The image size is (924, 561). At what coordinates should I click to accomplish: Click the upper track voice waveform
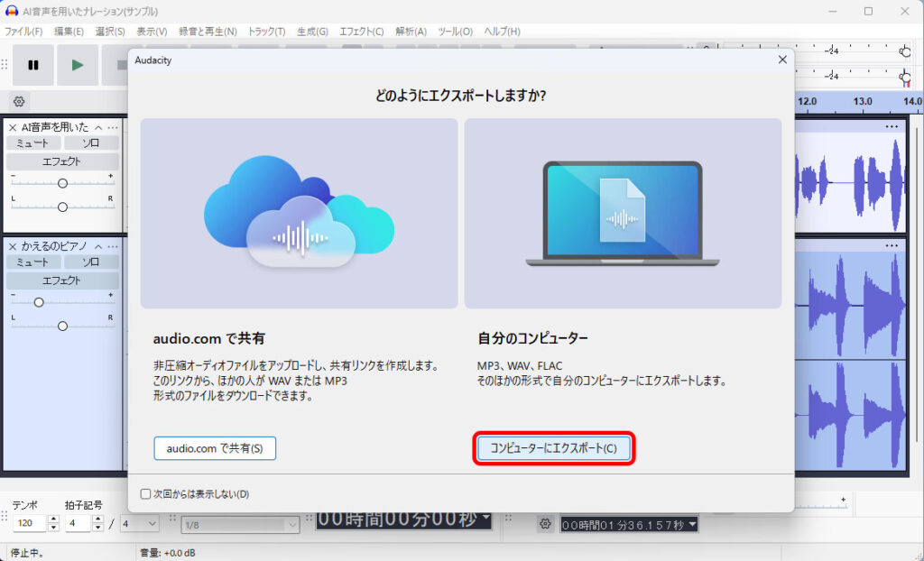coord(850,182)
